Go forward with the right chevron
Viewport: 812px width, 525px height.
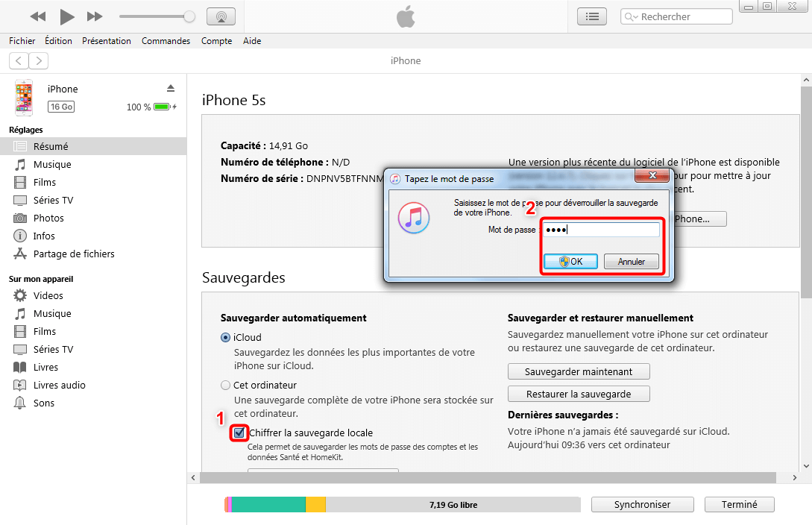(x=39, y=61)
